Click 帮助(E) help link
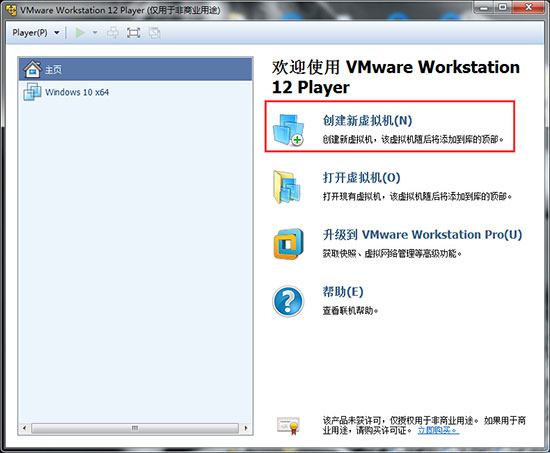Screen dimensions: 550x453 [x=343, y=291]
